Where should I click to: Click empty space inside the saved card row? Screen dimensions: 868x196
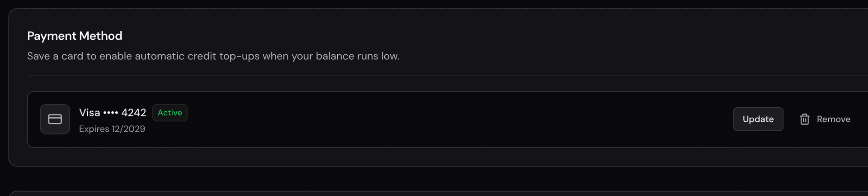[x=452, y=120]
